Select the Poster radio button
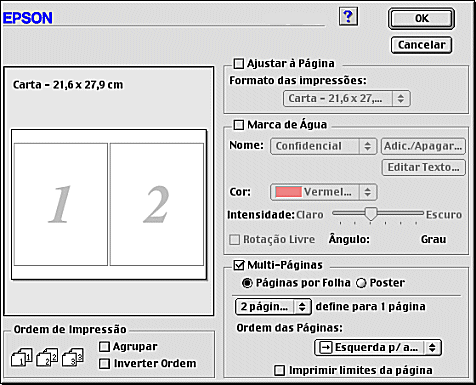Image resolution: width=476 pixels, height=385 pixels. tap(361, 283)
